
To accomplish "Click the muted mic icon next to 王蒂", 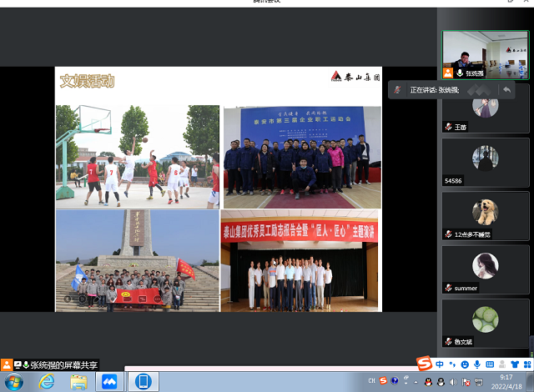I will pyautogui.click(x=449, y=127).
